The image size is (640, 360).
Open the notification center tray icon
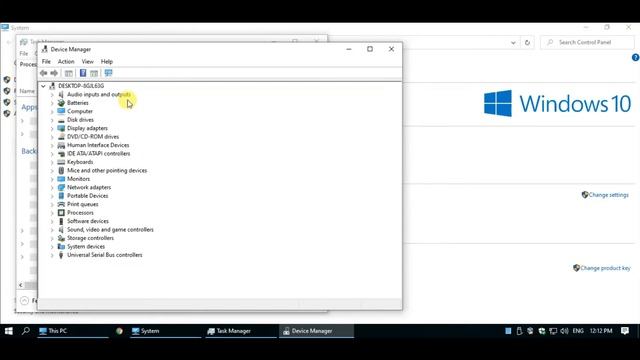624,331
